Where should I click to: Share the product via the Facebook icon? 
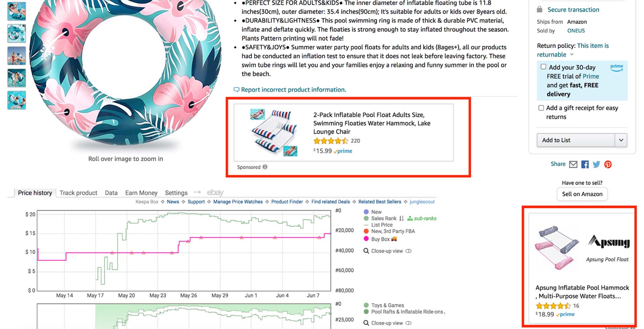585,164
